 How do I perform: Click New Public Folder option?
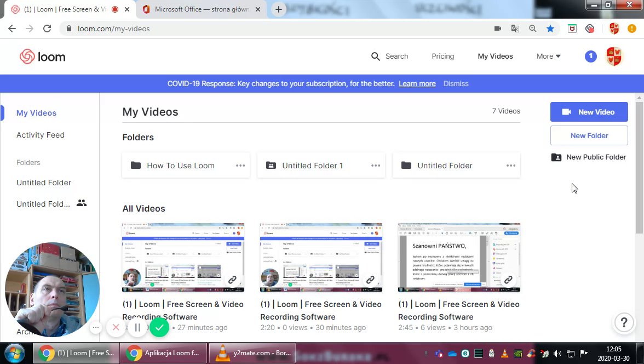point(589,157)
